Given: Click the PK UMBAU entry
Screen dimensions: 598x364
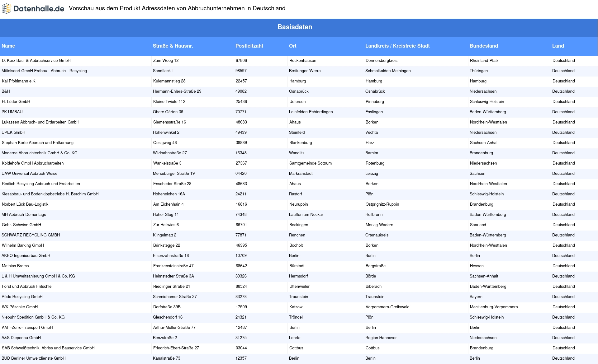Looking at the screenshot, I should pyautogui.click(x=12, y=112).
